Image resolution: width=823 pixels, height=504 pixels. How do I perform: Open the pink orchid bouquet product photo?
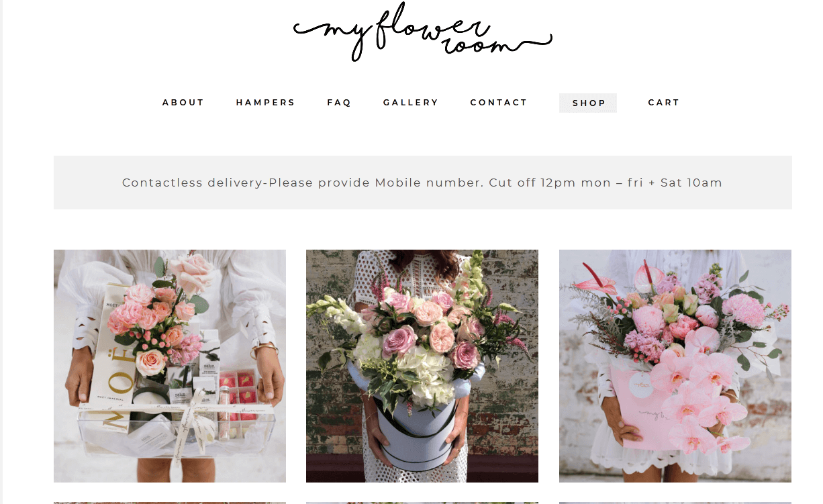pos(675,366)
